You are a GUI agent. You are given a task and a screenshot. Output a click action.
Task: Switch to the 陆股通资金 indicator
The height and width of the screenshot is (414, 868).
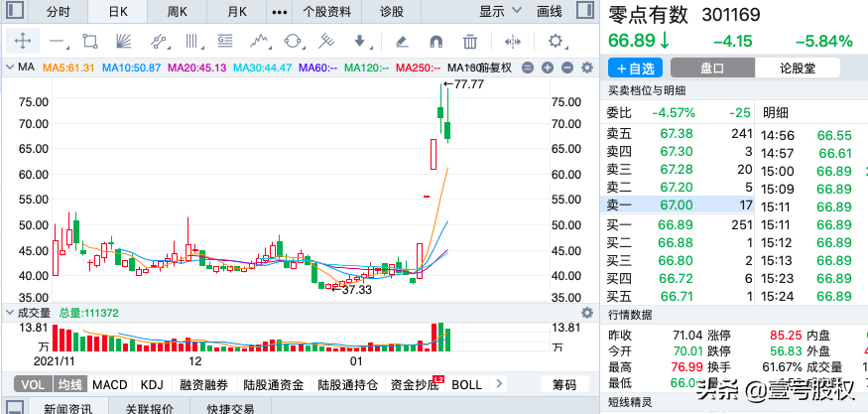tap(274, 384)
